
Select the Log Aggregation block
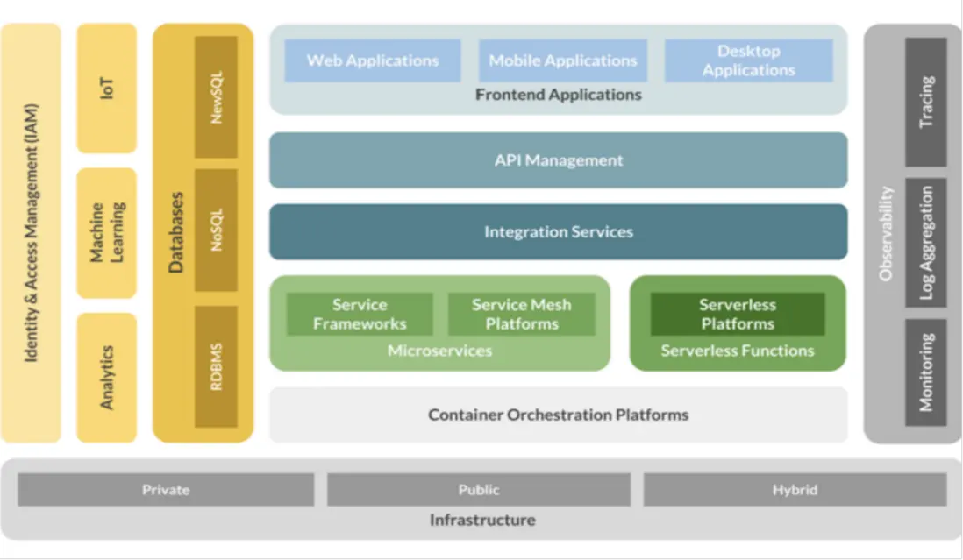pos(925,243)
